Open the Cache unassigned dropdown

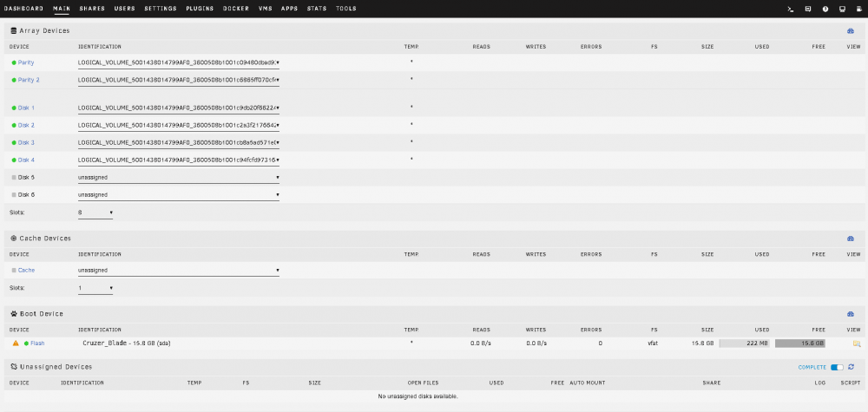(x=179, y=271)
